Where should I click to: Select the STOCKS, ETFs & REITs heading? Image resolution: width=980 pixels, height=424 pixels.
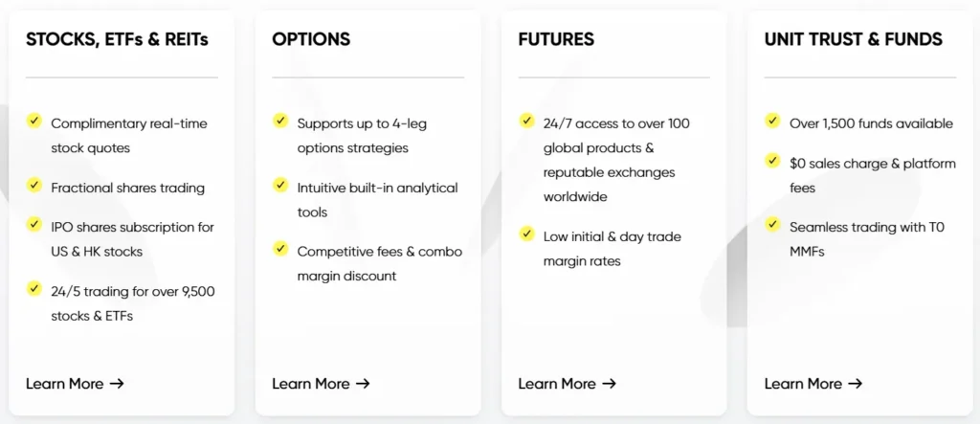coord(117,39)
